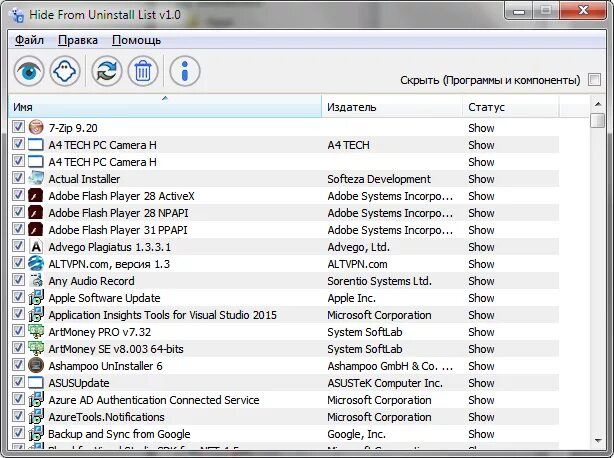Click Show status of 7-Zip 9.20 row
The image size is (614, 458).
[481, 128]
